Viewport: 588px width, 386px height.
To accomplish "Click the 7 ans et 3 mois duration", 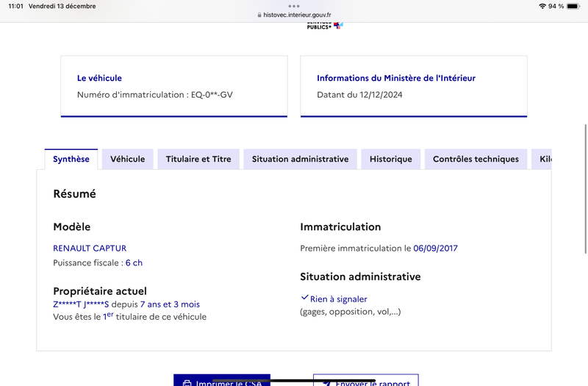I will tap(170, 304).
